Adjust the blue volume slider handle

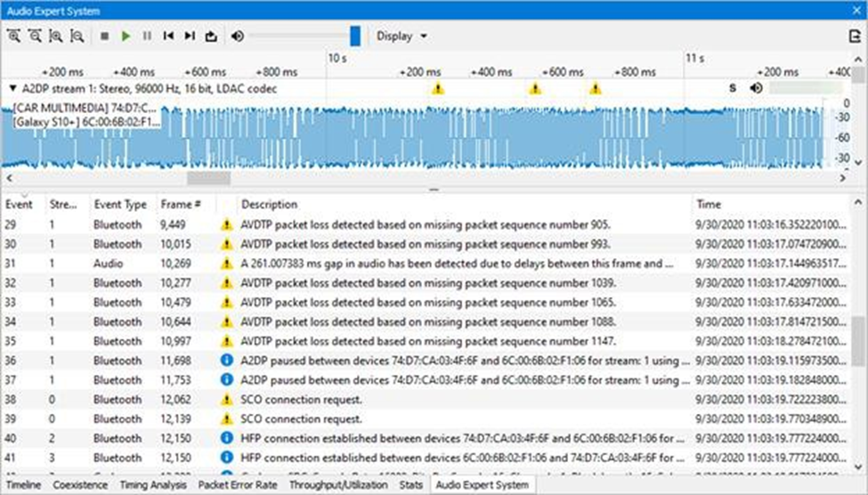click(x=355, y=36)
